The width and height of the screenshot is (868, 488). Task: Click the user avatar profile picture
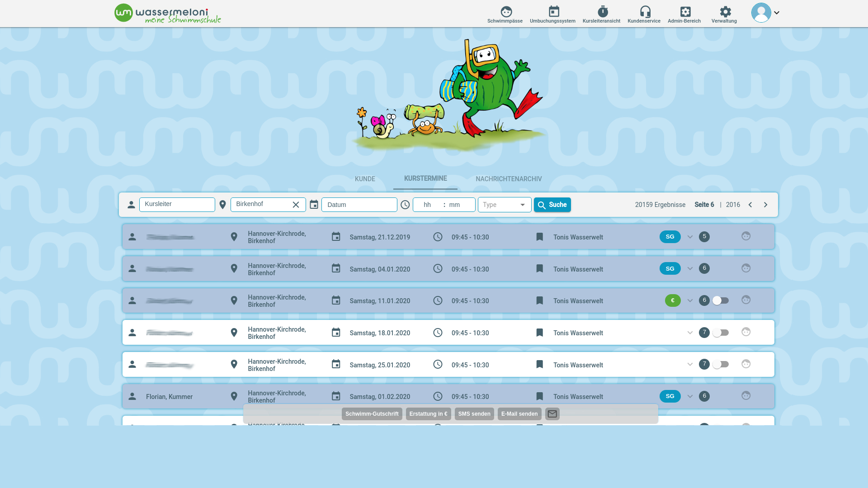761,13
